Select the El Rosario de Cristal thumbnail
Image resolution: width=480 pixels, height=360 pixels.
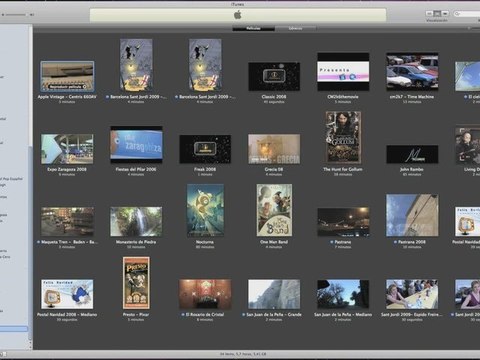click(x=205, y=294)
